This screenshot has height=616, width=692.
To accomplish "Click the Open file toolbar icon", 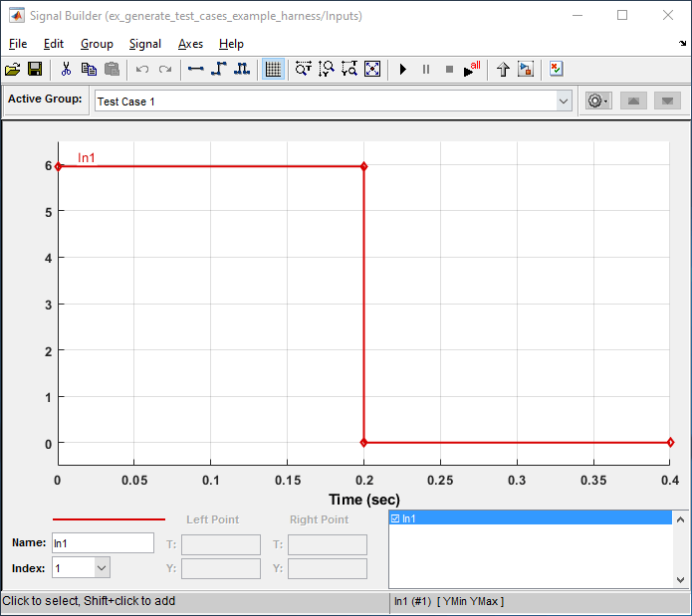I will point(12,70).
